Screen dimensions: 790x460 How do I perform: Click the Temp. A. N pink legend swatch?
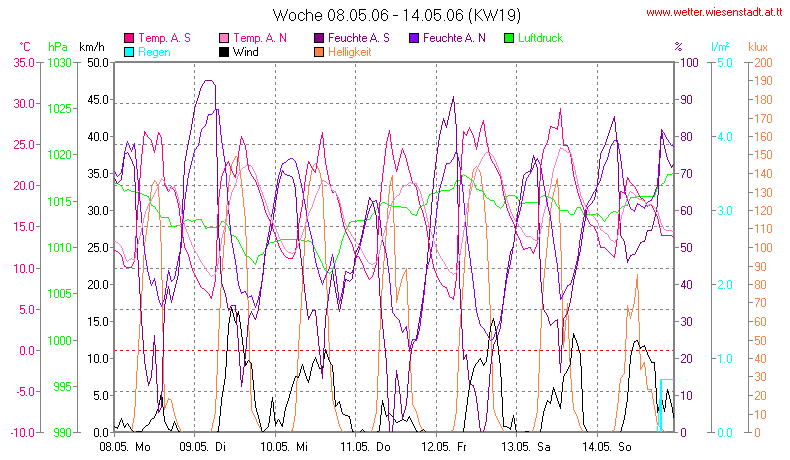(224, 38)
